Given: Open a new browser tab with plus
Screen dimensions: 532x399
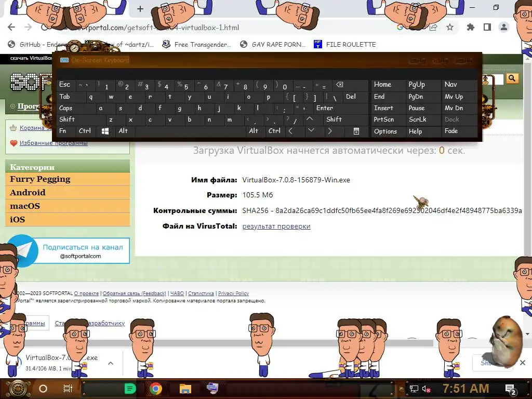Looking at the screenshot, I should [140, 9].
